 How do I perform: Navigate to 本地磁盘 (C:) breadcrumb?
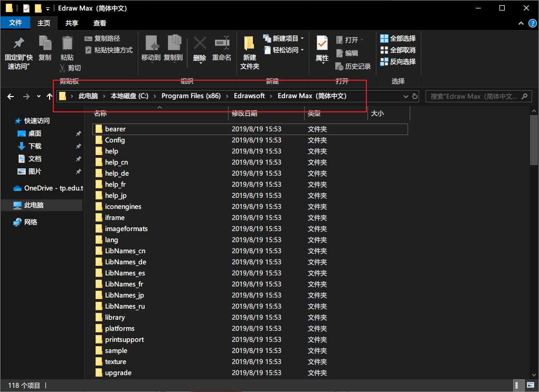[129, 96]
